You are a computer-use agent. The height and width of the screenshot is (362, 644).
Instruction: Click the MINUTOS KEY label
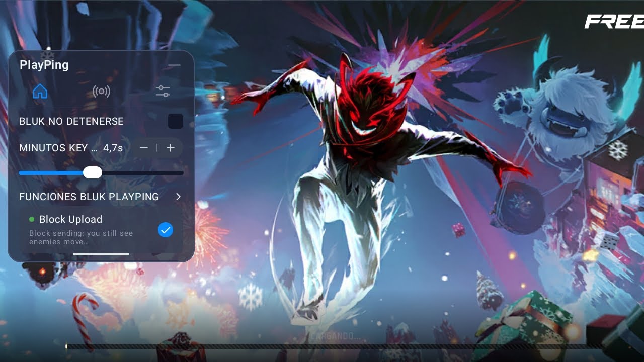pyautogui.click(x=58, y=148)
